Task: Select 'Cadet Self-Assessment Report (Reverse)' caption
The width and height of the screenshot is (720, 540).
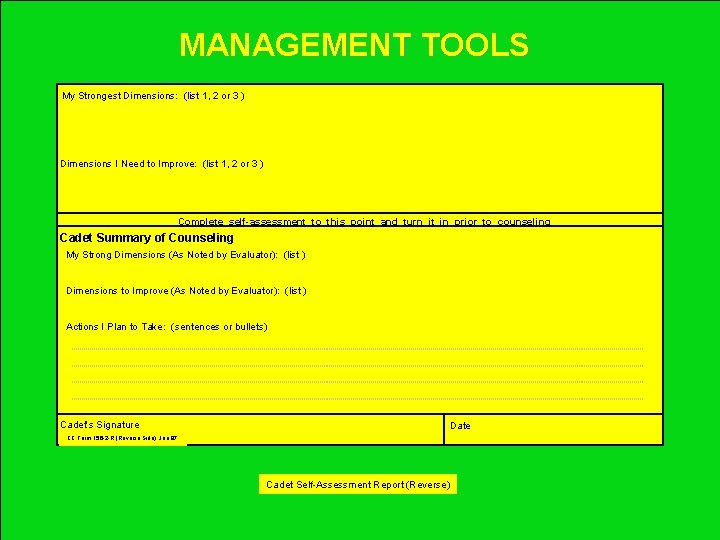Action: point(358,484)
